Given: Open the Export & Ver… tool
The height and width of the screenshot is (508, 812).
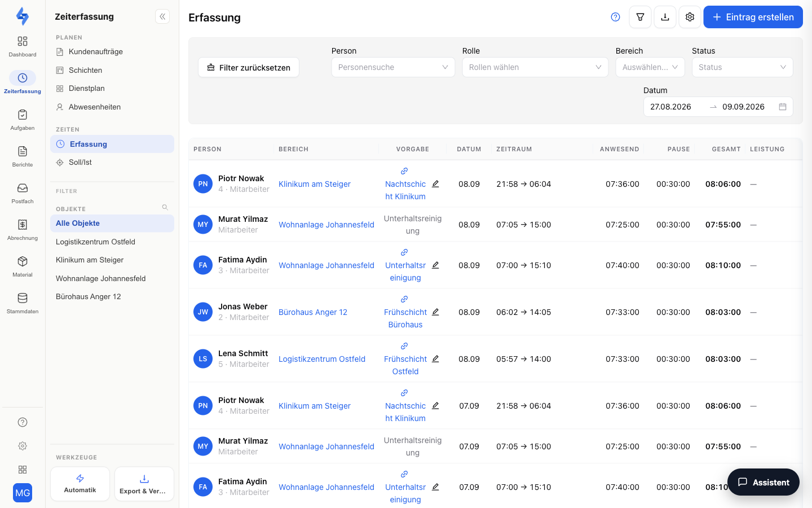Looking at the screenshot, I should [x=144, y=484].
